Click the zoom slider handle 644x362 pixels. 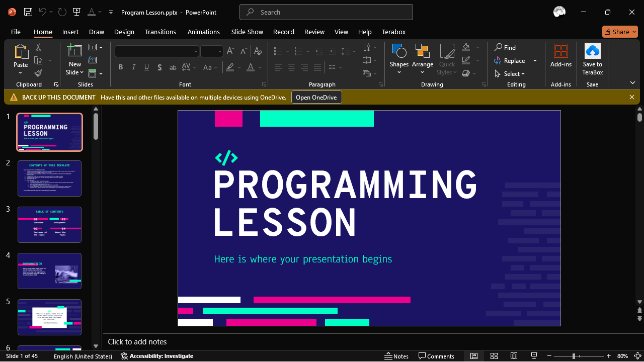click(x=574, y=356)
